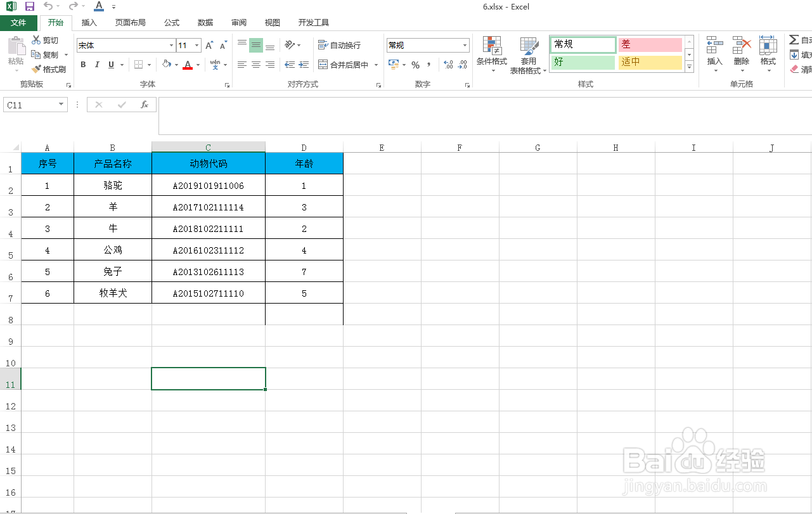812x514 pixels.
Task: Click the Insert Function fx button
Action: tap(145, 105)
